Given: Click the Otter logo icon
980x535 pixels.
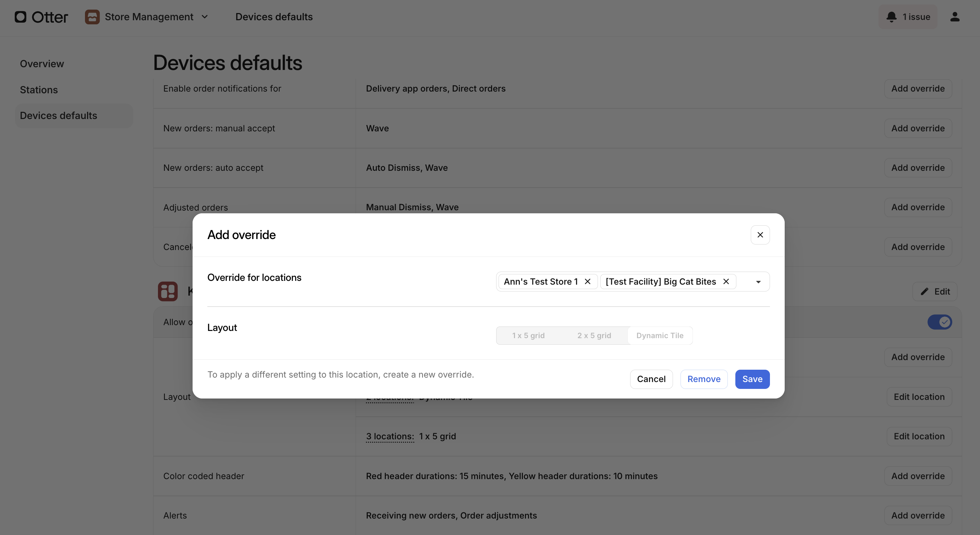Looking at the screenshot, I should click(x=21, y=17).
